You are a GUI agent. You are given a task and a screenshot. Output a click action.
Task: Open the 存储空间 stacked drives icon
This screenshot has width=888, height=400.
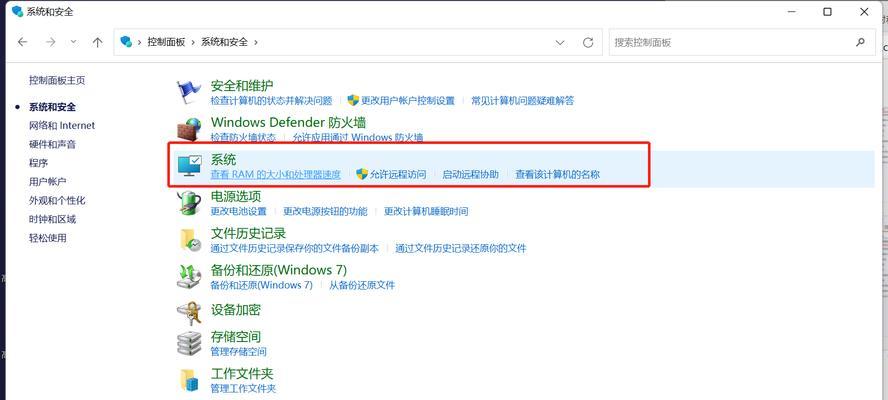pos(189,343)
